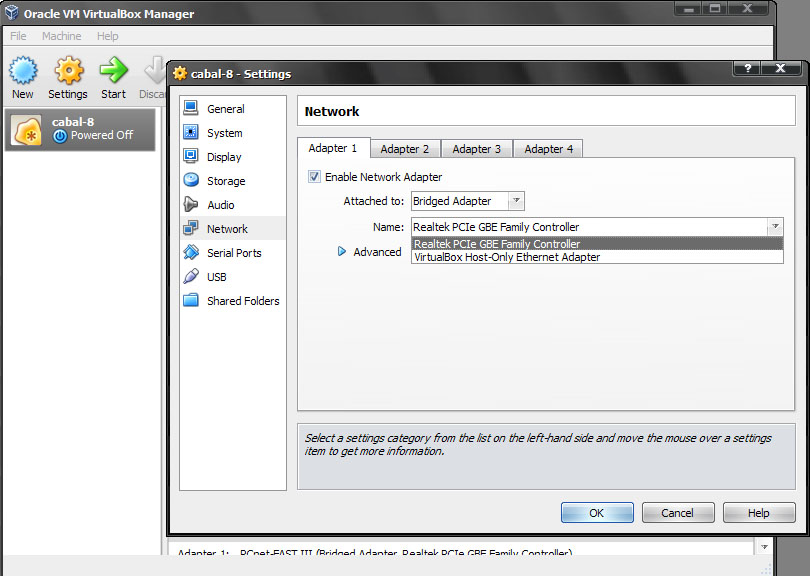Click the Discard toolbar icon
This screenshot has width=810, height=576.
(154, 70)
